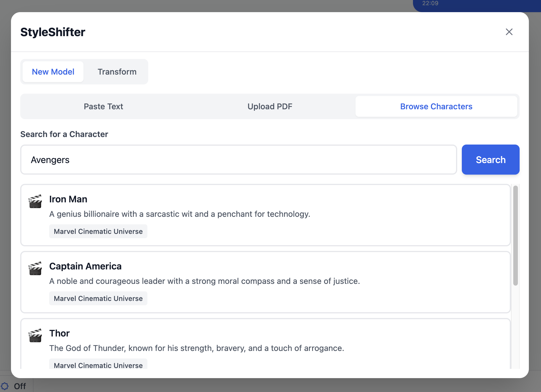This screenshot has height=392, width=541.
Task: Click the Thor God of Thunder description
Action: click(x=197, y=348)
